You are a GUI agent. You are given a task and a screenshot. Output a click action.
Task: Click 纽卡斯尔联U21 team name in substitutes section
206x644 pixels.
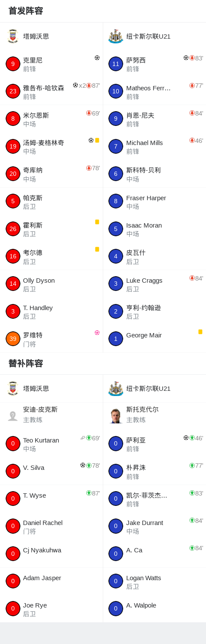tap(148, 389)
